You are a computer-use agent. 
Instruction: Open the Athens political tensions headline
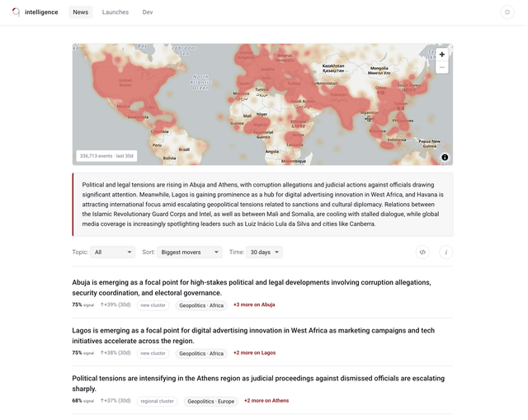tap(258, 384)
